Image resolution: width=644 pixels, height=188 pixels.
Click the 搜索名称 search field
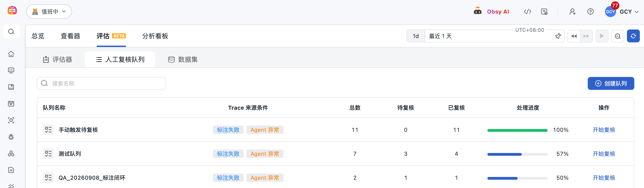pos(101,83)
